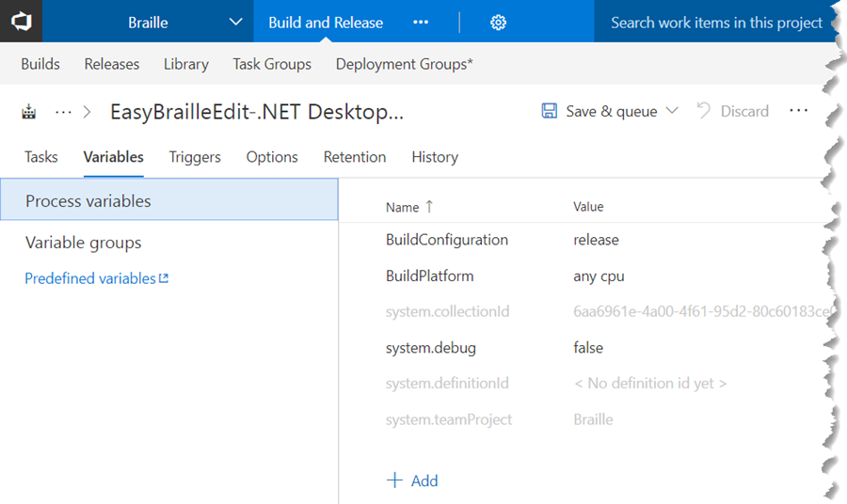
Task: Click the search work items field
Action: pos(715,23)
